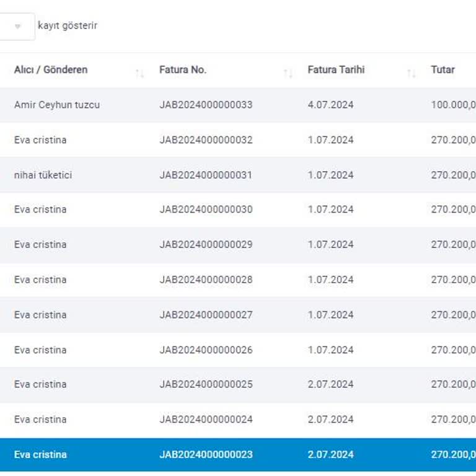Click highlighted invoice JAB2024000000023
Image resolution: width=476 pixels, height=476 pixels.
click(206, 455)
